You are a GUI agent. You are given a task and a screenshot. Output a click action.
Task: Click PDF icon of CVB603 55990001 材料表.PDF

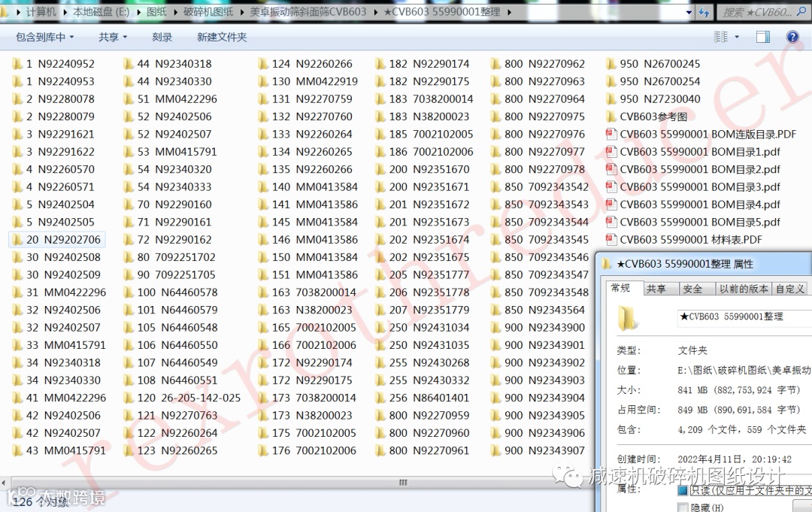tap(611, 240)
